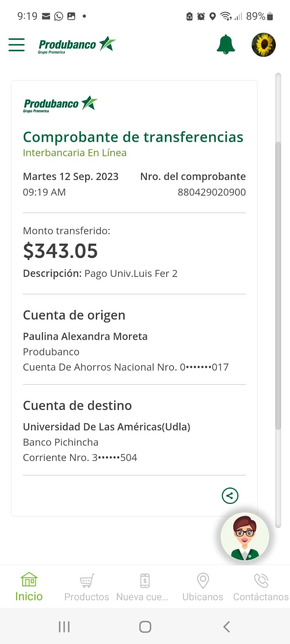This screenshot has height=644, width=290.
Task: Open the Ubícanos locations tab
Action: coord(203,587)
